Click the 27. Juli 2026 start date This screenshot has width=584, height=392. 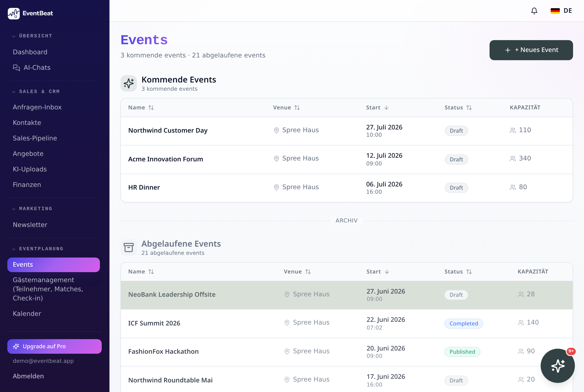tap(384, 127)
